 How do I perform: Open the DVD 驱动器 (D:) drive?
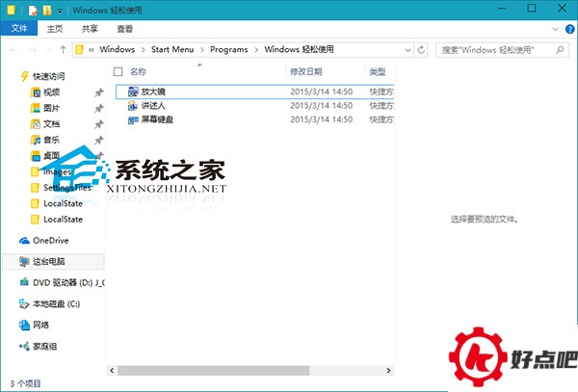pos(68,283)
